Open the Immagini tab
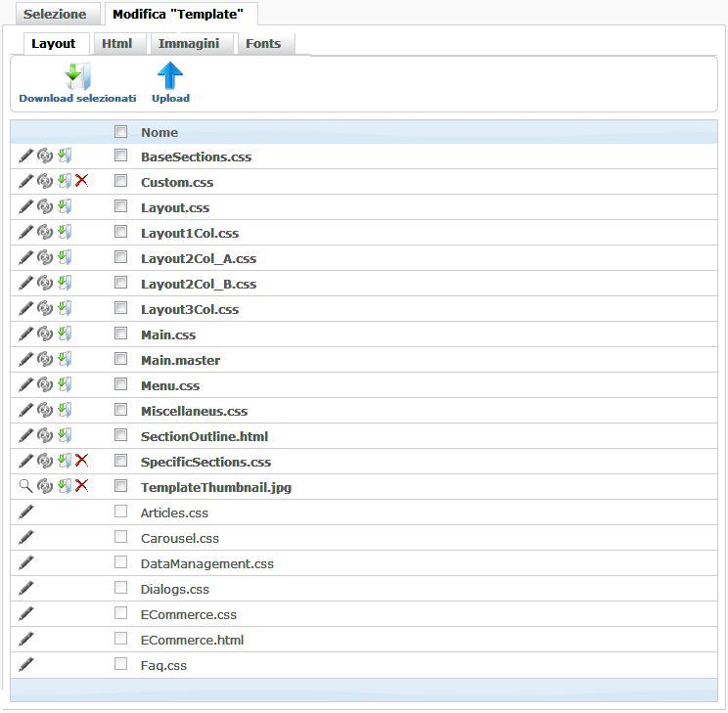The height and width of the screenshot is (713, 728). click(189, 44)
